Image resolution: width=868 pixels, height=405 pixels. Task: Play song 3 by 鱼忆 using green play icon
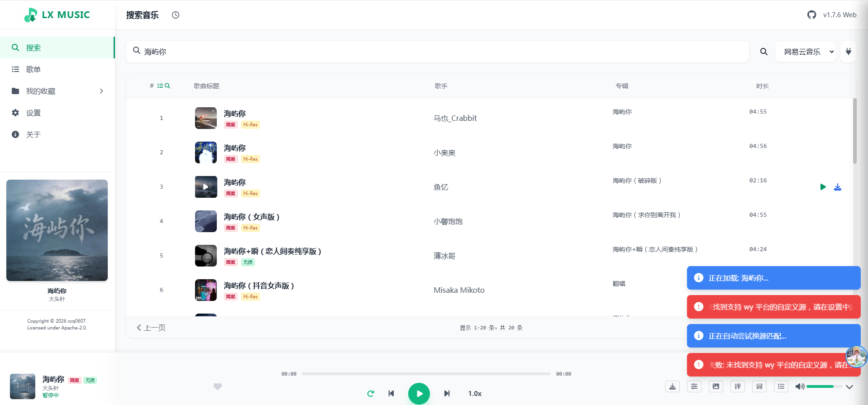tap(823, 187)
